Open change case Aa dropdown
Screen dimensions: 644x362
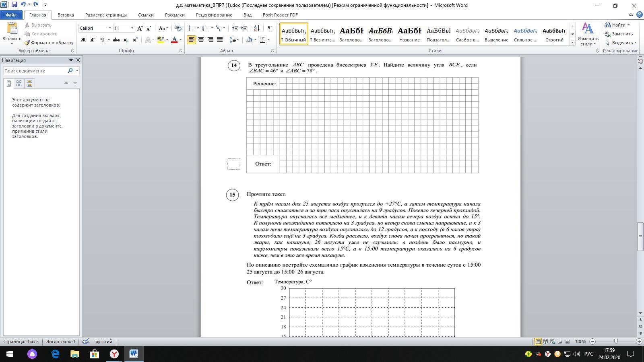[163, 28]
